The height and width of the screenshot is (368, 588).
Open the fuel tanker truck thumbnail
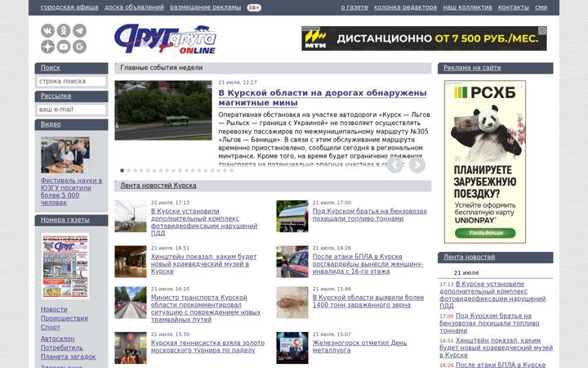(292, 216)
